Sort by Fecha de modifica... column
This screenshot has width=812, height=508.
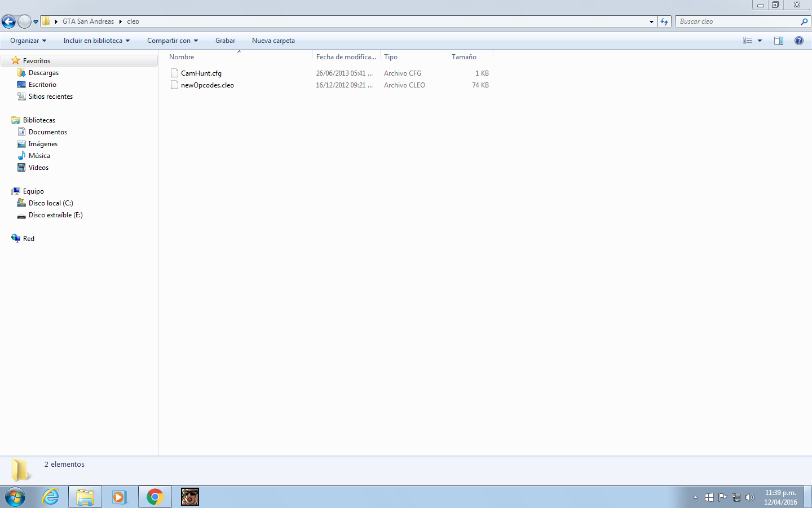(346, 57)
